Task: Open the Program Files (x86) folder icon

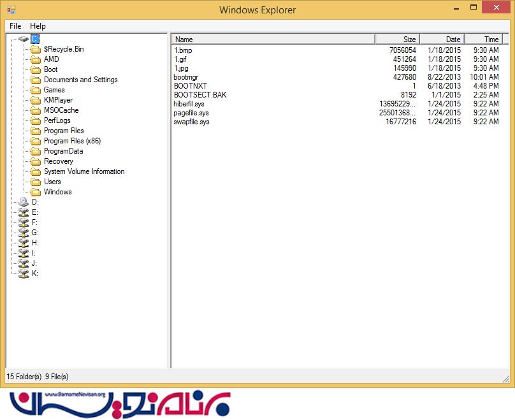Action: [x=36, y=141]
